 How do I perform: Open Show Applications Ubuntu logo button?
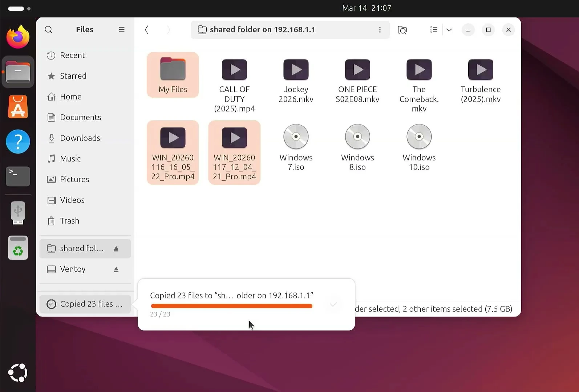[18, 373]
